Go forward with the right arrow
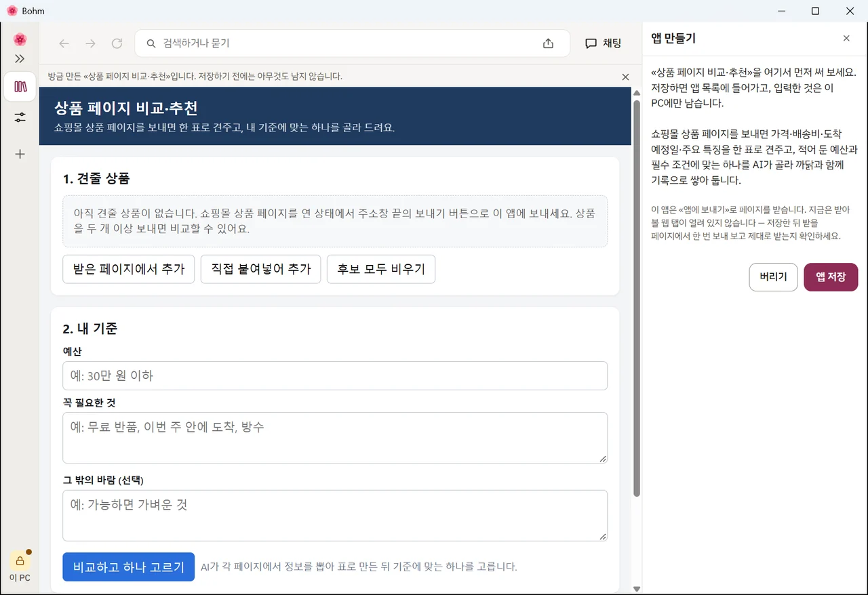Image resolution: width=868 pixels, height=595 pixels. [90, 43]
